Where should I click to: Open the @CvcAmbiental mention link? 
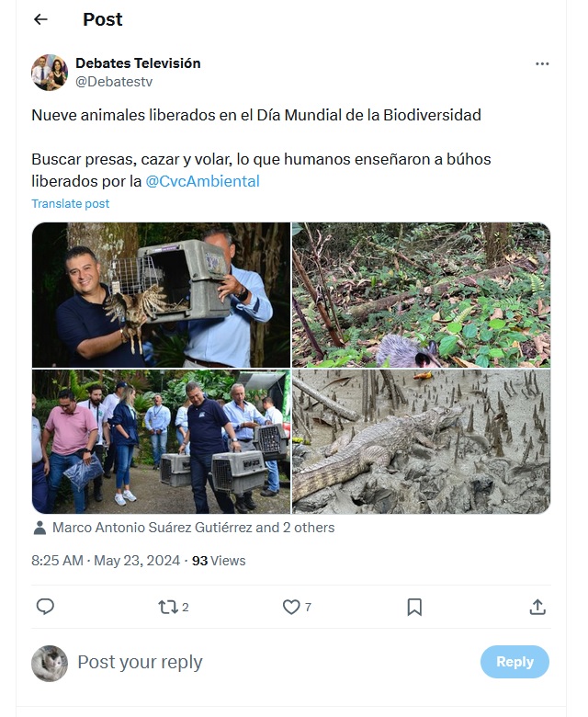tap(202, 181)
